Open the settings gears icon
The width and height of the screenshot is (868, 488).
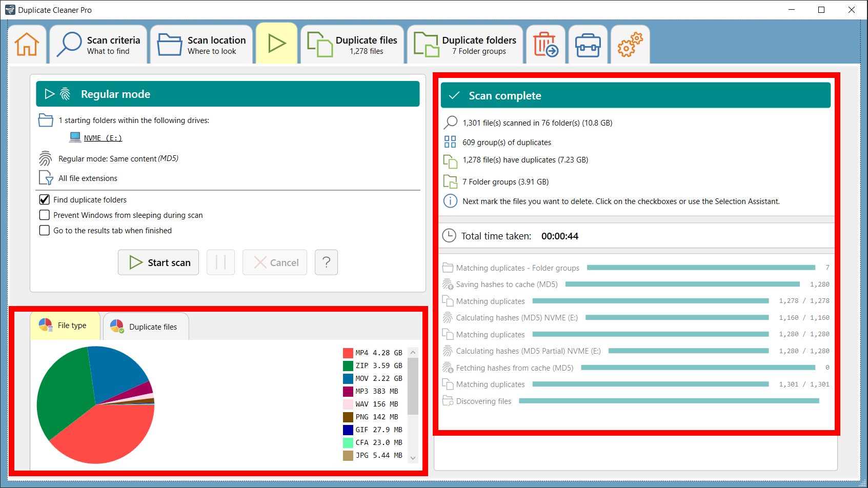click(x=630, y=44)
